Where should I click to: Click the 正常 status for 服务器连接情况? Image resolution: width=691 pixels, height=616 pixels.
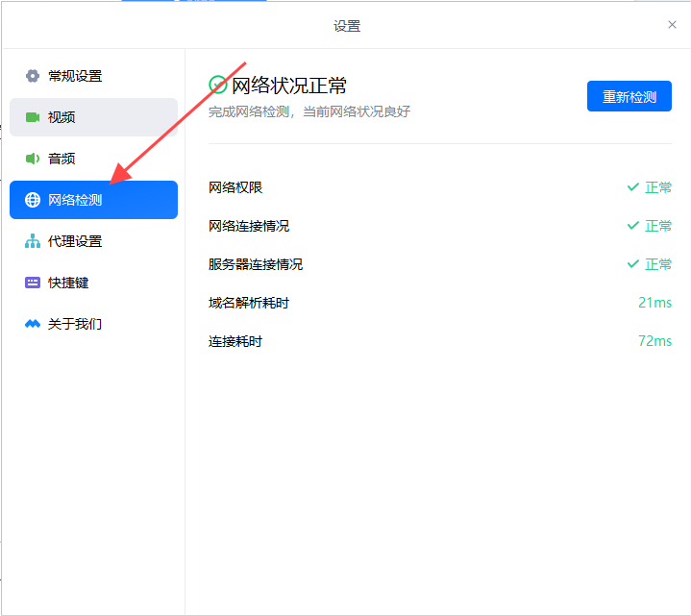658,264
